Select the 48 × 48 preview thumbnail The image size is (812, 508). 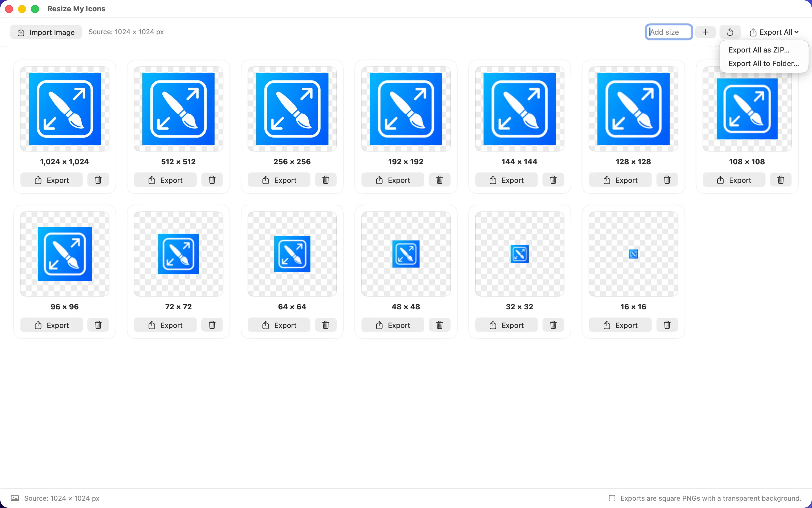[406, 254]
